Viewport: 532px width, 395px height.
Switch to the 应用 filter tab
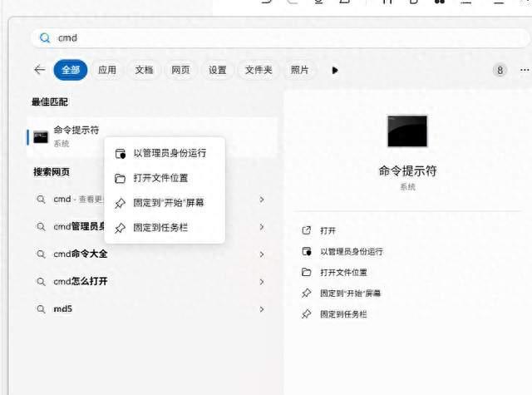(x=107, y=70)
